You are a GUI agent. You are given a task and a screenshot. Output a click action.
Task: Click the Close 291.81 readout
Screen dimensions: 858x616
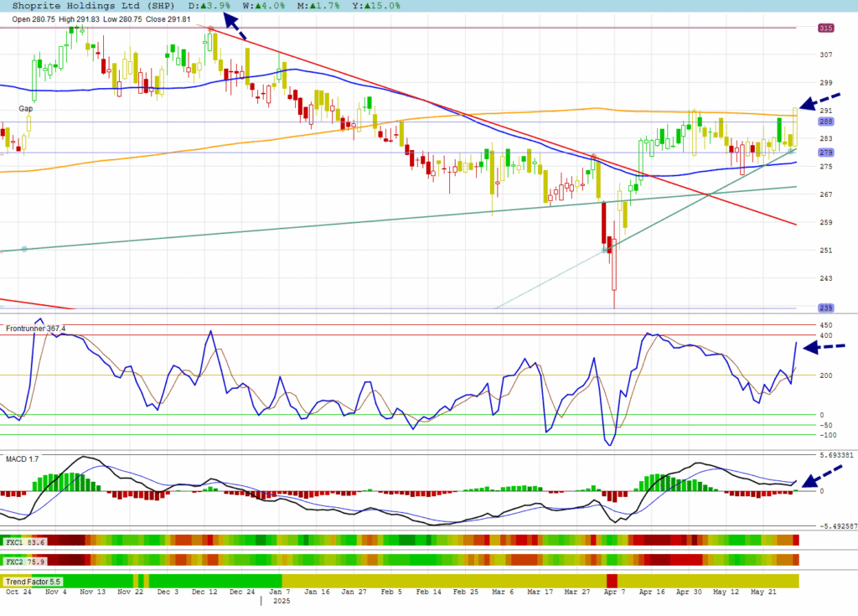(x=168, y=19)
